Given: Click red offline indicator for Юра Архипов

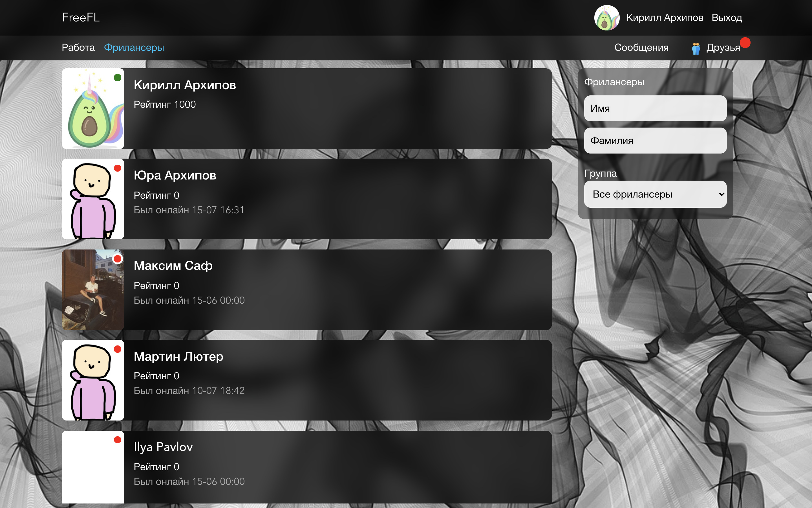Looking at the screenshot, I should pyautogui.click(x=118, y=168).
